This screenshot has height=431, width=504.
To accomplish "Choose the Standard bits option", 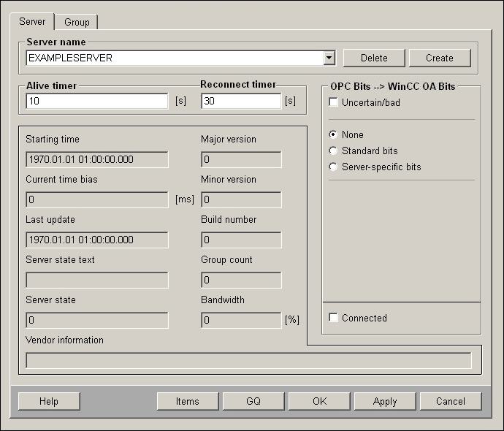I will click(334, 151).
